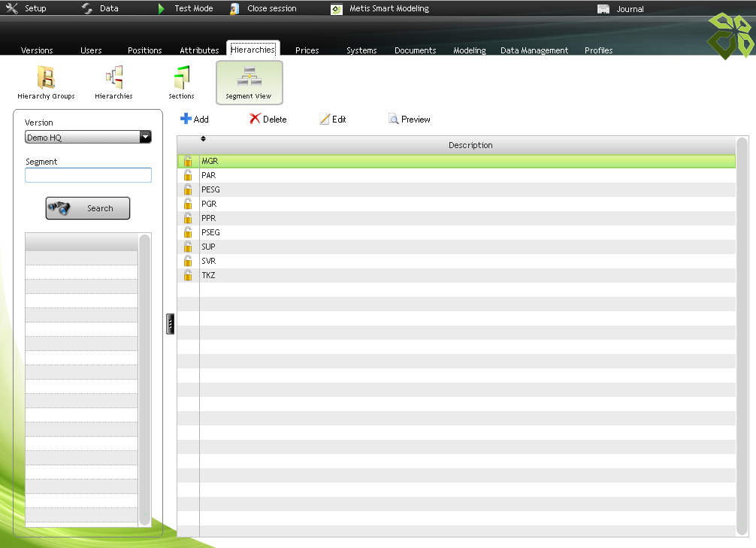
Task: Switch to the Modeling tab
Action: point(470,50)
